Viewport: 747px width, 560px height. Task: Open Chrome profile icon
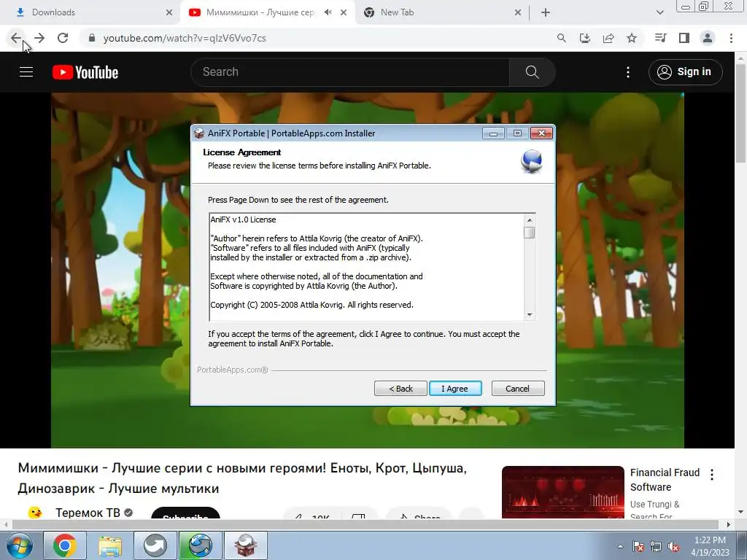tap(708, 38)
